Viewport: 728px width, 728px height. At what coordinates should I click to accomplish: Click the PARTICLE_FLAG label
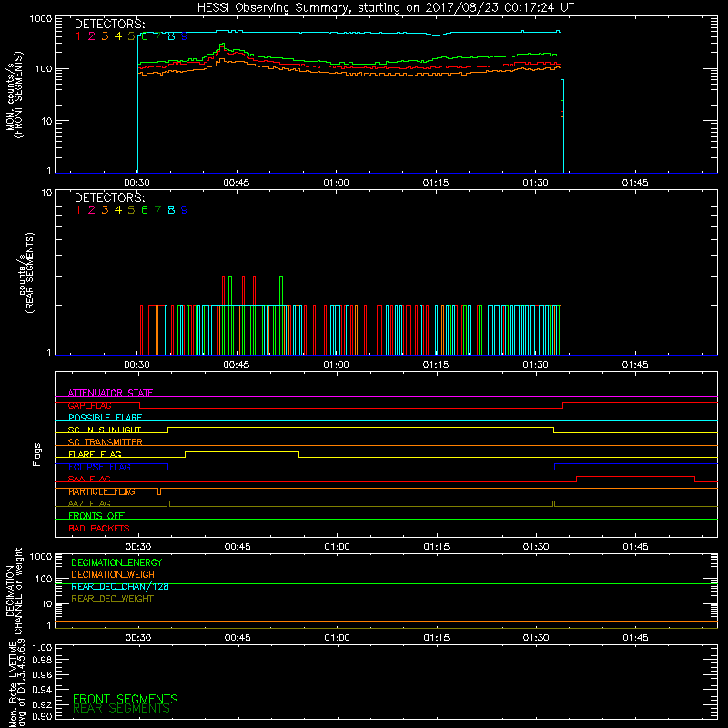click(x=102, y=491)
